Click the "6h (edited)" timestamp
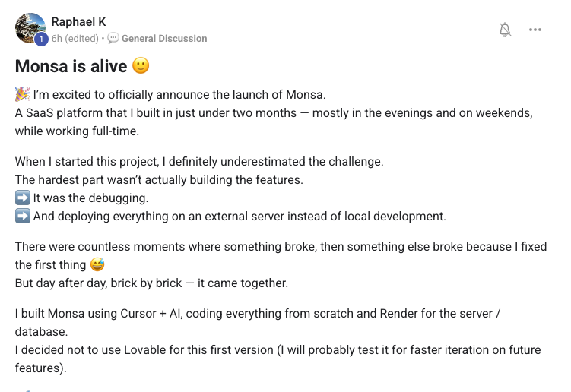This screenshot has height=392, width=571. (75, 38)
